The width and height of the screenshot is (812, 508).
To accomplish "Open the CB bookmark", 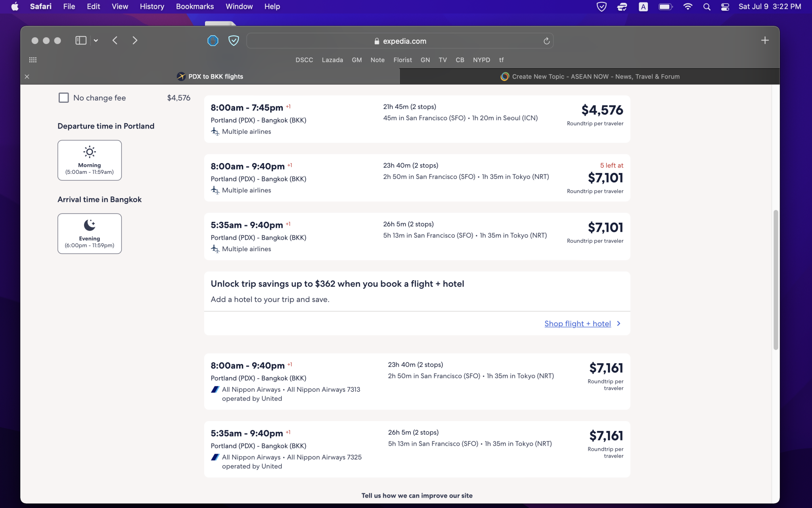I will click(460, 60).
